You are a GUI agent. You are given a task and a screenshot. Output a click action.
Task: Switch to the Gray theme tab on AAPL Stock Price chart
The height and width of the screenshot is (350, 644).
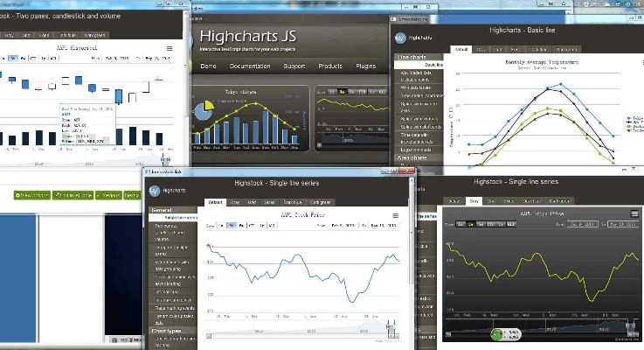pyautogui.click(x=233, y=202)
